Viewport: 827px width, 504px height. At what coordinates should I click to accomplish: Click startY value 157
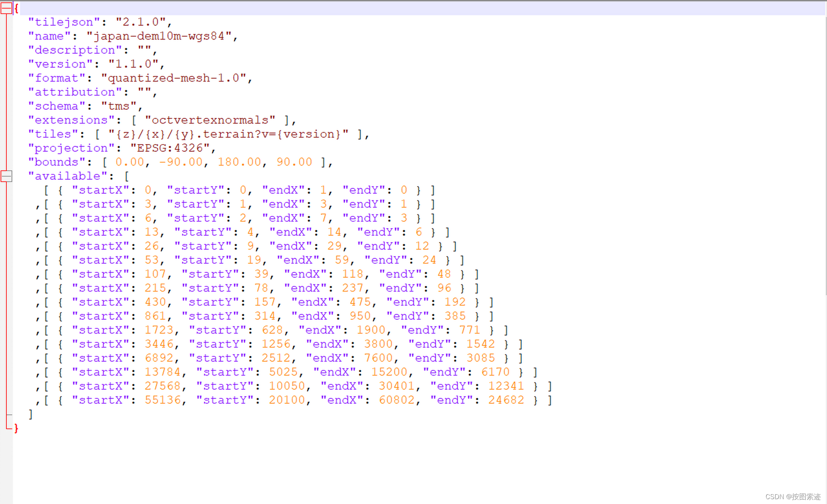265,302
